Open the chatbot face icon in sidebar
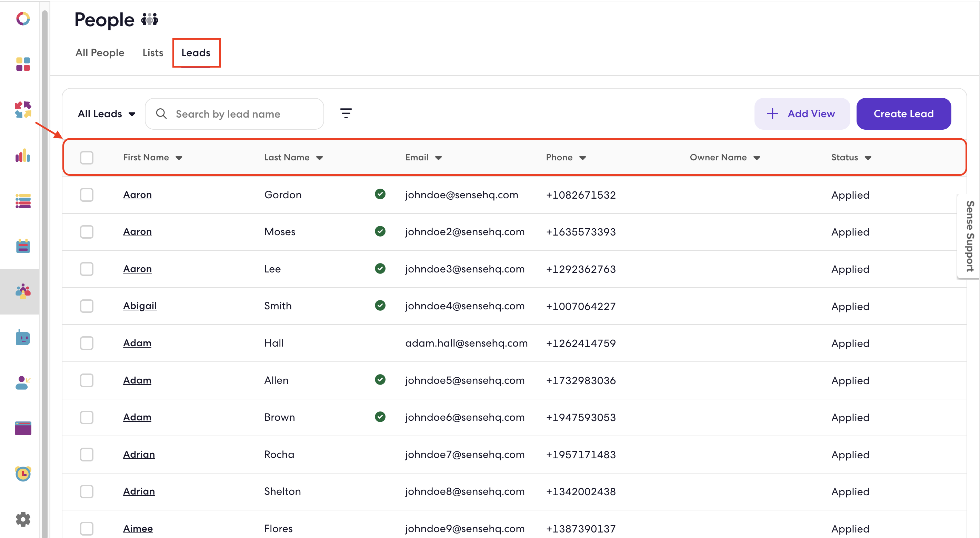The image size is (980, 538). tap(23, 338)
